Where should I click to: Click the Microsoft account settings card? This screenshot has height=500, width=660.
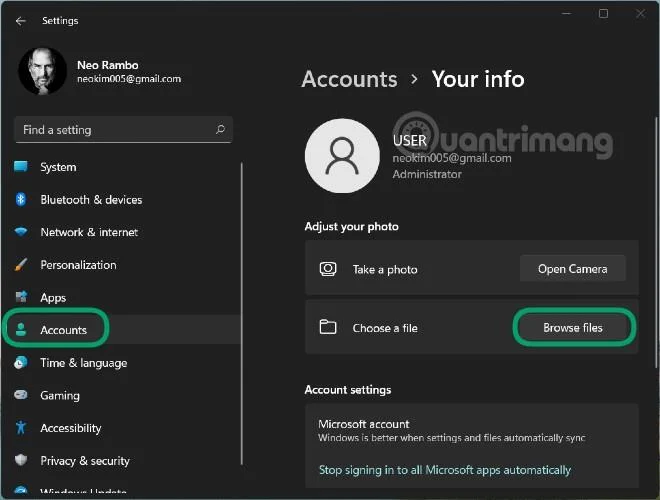472,446
